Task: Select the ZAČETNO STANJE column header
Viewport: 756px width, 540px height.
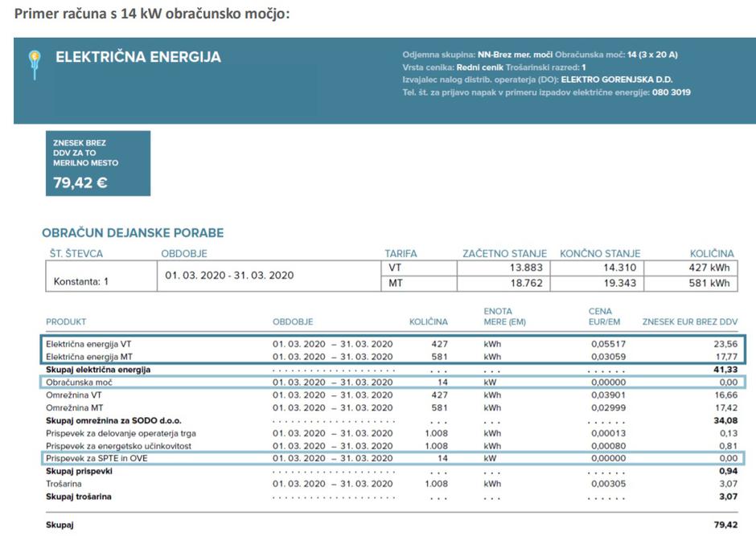Action: point(504,254)
